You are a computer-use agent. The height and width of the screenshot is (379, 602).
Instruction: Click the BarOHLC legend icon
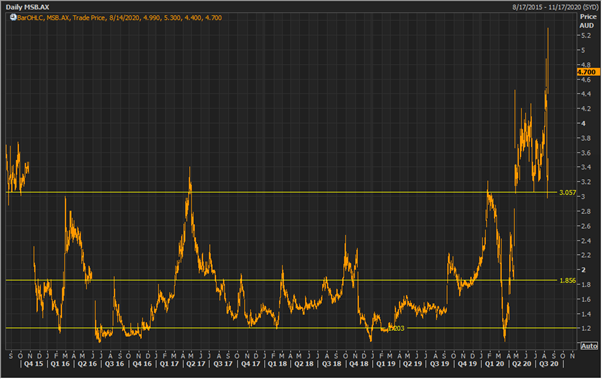[13, 17]
